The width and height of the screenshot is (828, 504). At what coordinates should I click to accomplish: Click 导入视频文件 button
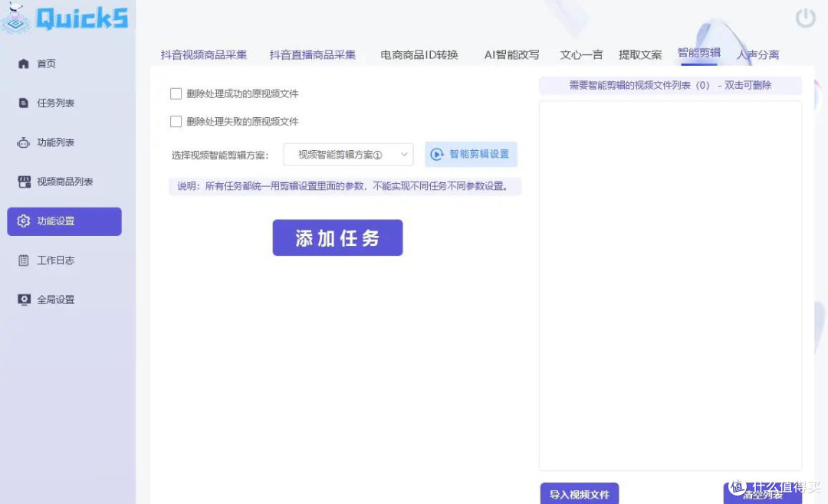(580, 494)
